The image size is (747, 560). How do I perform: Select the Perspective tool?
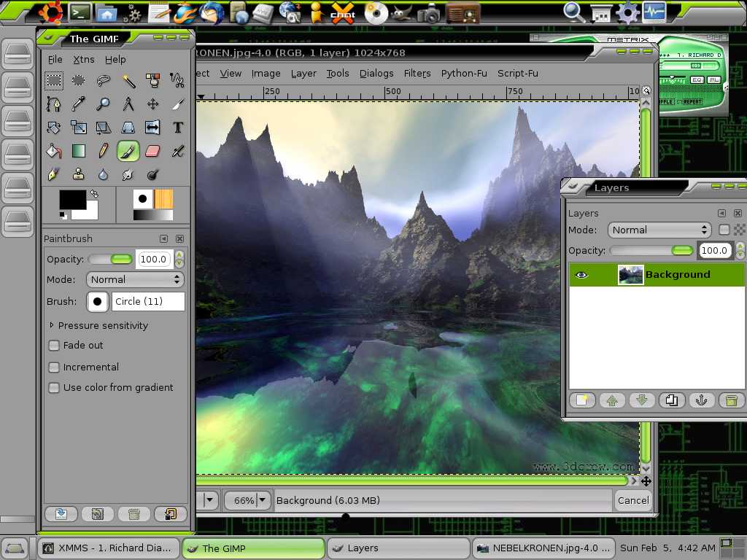pos(128,127)
